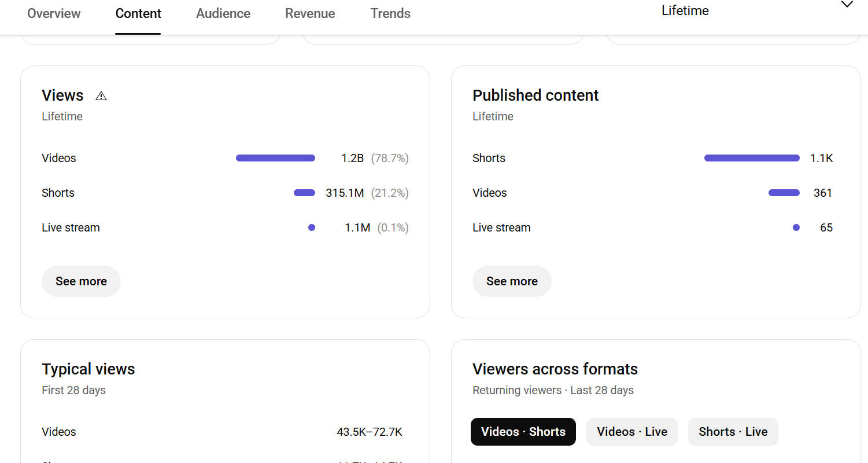This screenshot has height=463, width=868.
Task: Select the Content tab
Action: pyautogui.click(x=138, y=13)
